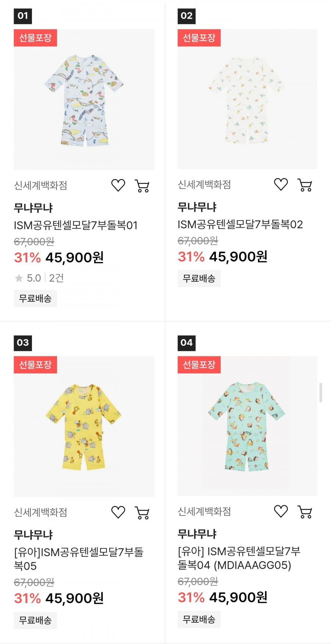View yellow elephant pajama thumbnail
Screen dimensions: 331x644
[84, 426]
